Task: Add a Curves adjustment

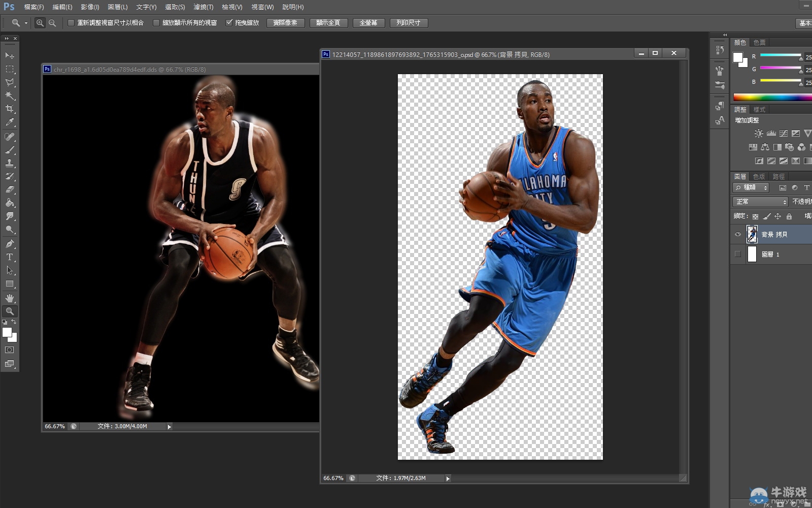Action: (x=784, y=134)
